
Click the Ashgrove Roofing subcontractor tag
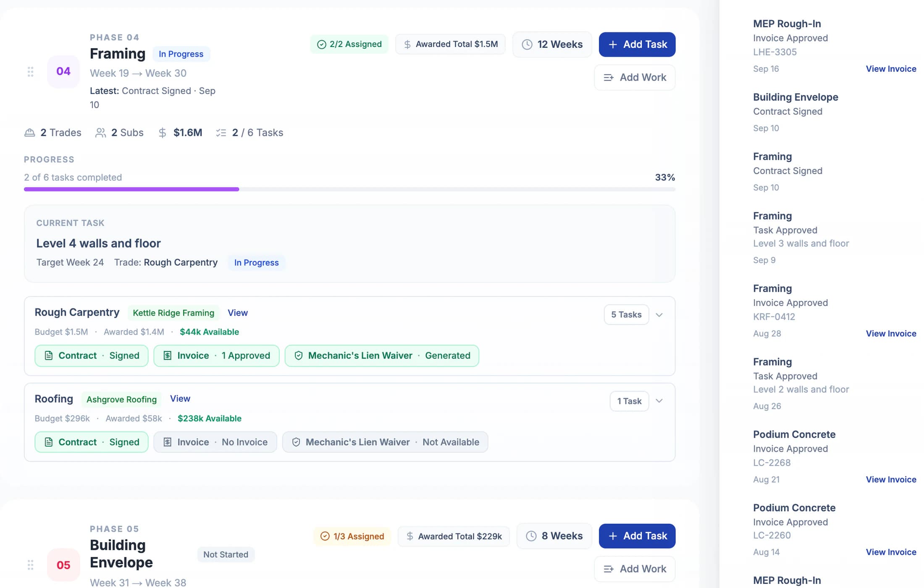tap(121, 400)
